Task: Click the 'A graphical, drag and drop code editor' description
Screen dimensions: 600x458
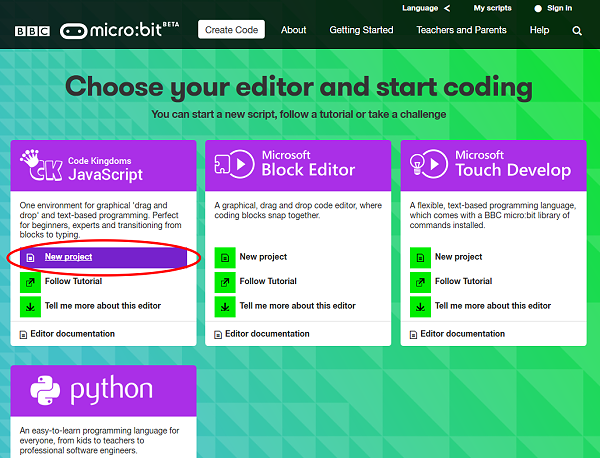Action: click(x=298, y=210)
